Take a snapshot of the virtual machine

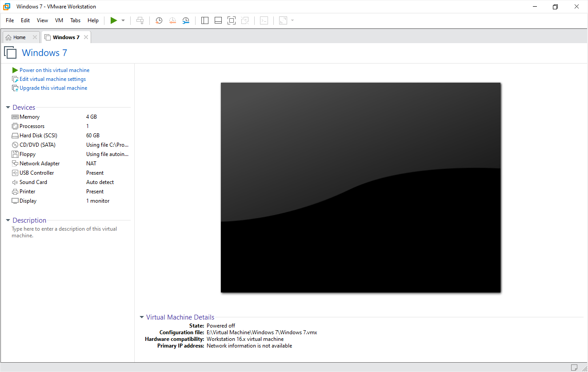(159, 20)
